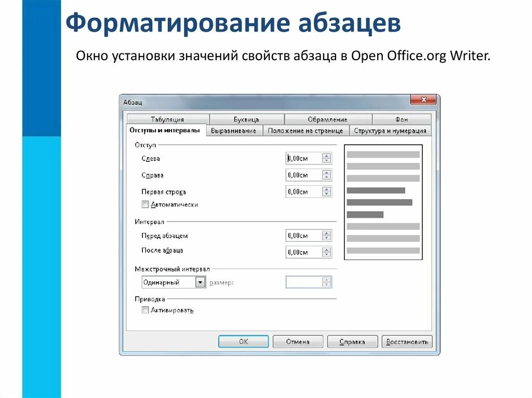The image size is (532, 398).
Task: Open Структура и нумерация tab
Action: coord(390,131)
